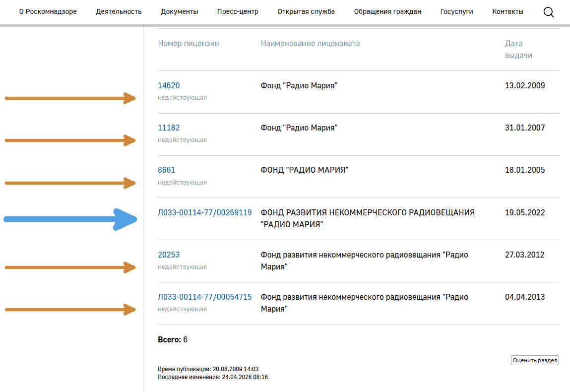Select the date 19.05.2022
The height and width of the screenshot is (392, 570).
coord(525,212)
